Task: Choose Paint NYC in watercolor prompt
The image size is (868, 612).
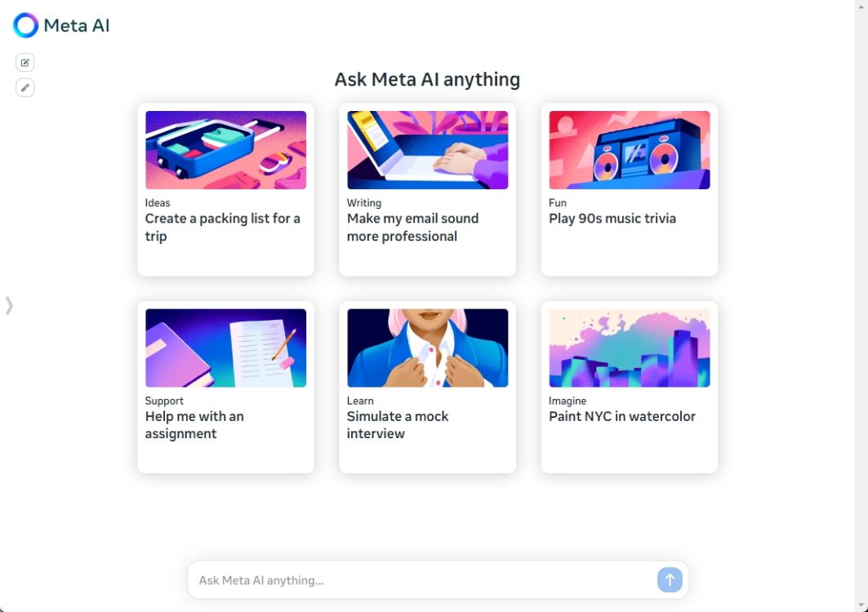Action: (622, 416)
